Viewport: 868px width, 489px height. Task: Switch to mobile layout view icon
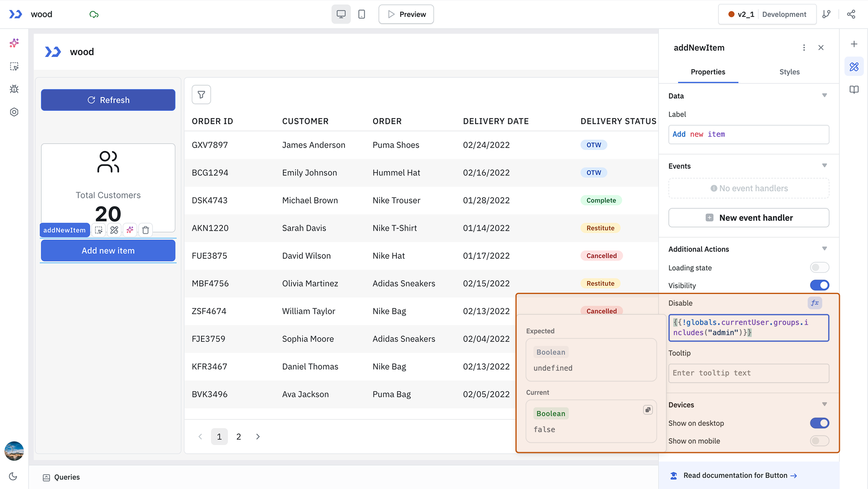pos(362,14)
